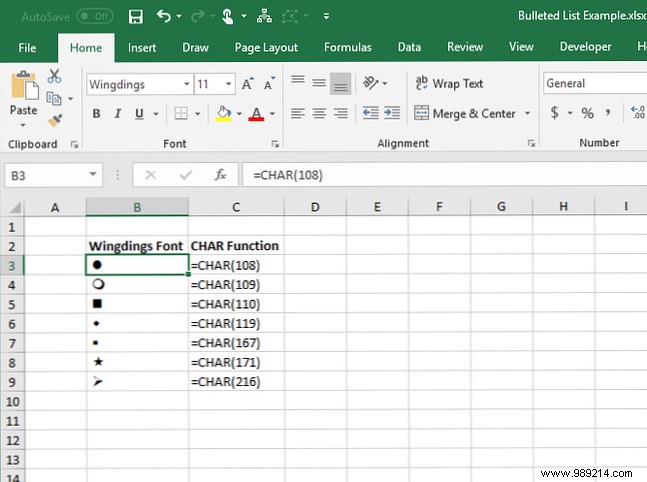Open Font dialog launcher
This screenshot has width=647, height=482.
(x=275, y=144)
